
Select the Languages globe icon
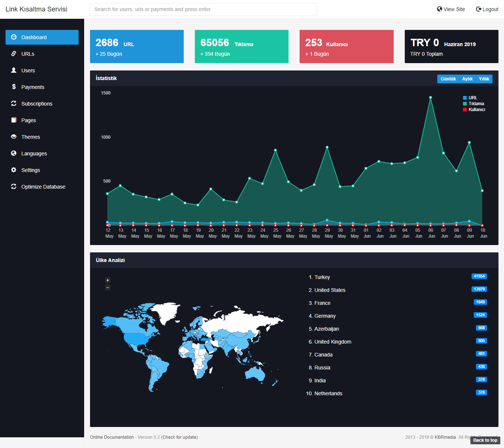coord(14,153)
